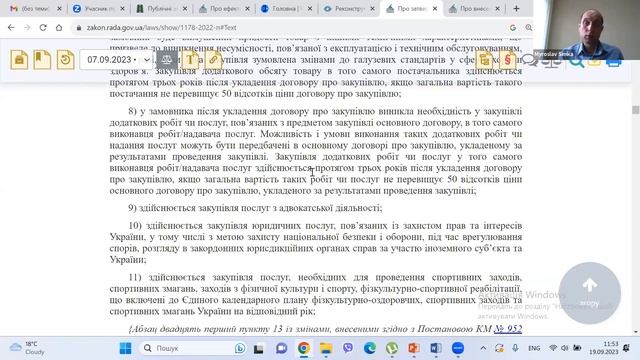
Task: Close the Gmail tab
Action: (x=59, y=9)
